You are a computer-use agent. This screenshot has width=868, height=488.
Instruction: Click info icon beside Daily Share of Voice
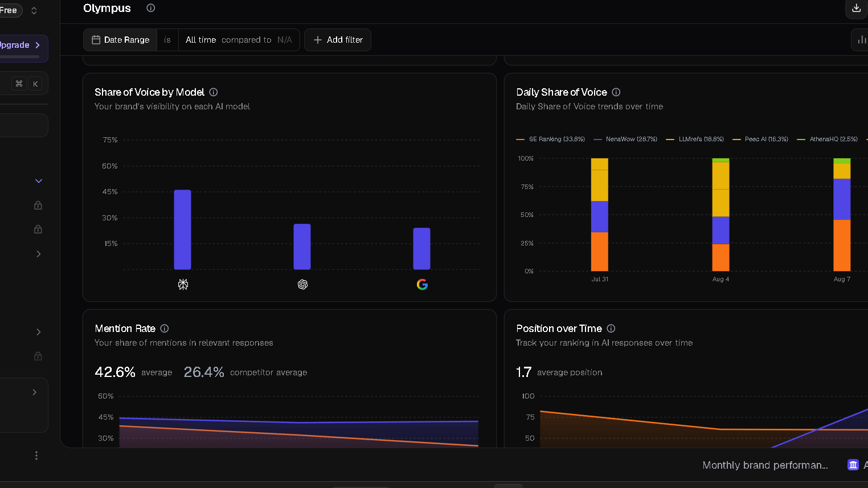click(616, 92)
